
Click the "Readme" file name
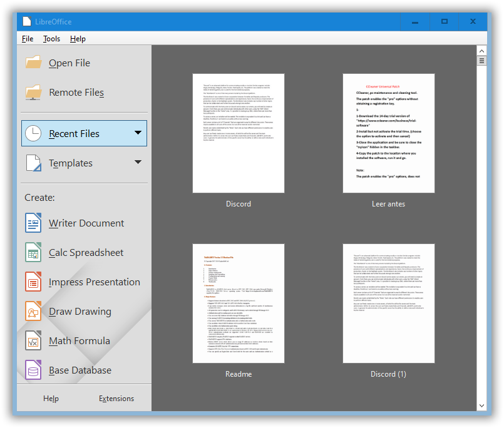239,374
